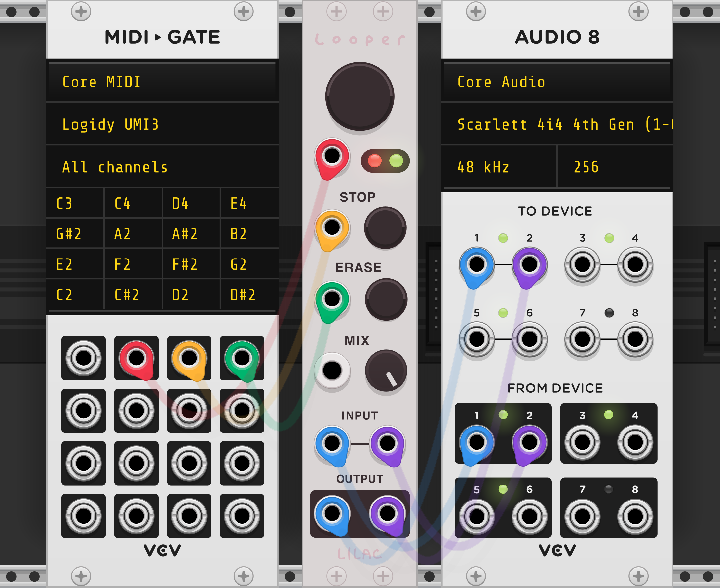
Task: Click the purple right INPUT jack on Looper
Action: click(x=388, y=443)
